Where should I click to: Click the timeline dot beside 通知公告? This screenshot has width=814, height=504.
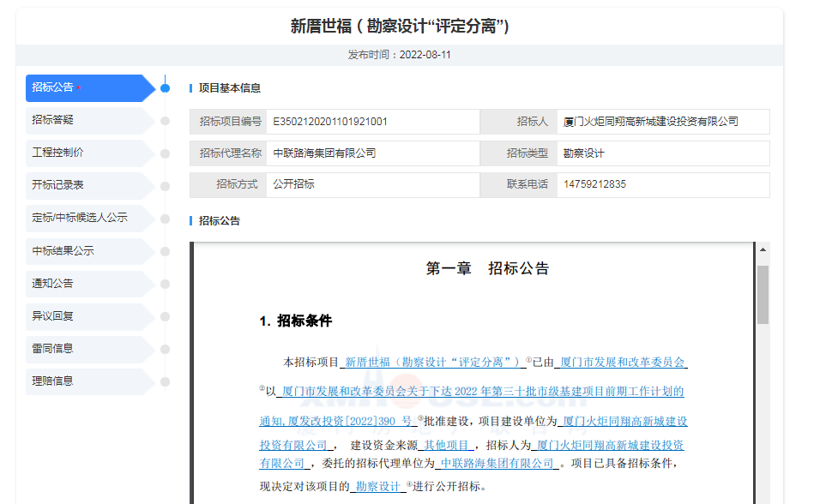coord(166,284)
